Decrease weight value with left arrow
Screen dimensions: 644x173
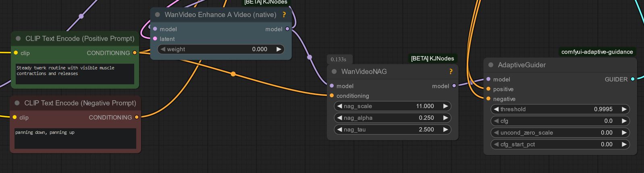(163, 49)
